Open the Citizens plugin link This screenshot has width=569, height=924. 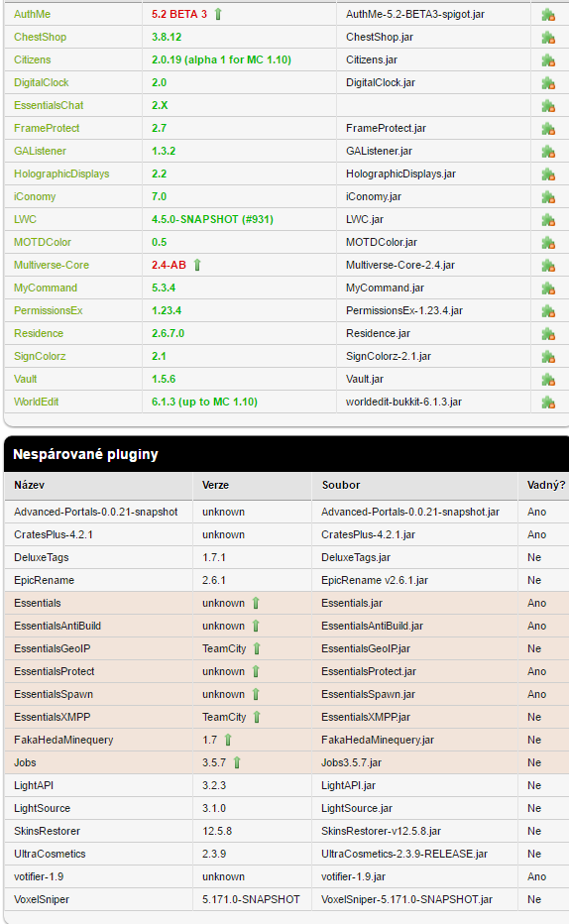click(33, 59)
